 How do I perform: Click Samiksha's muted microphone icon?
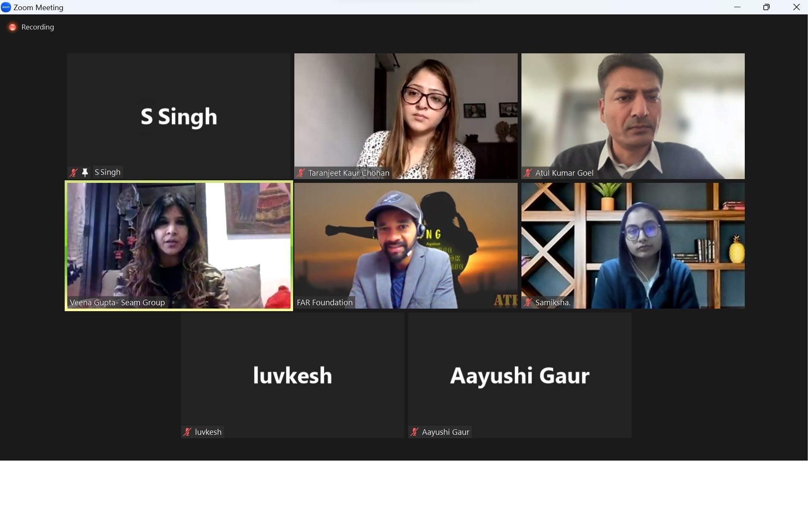point(528,302)
